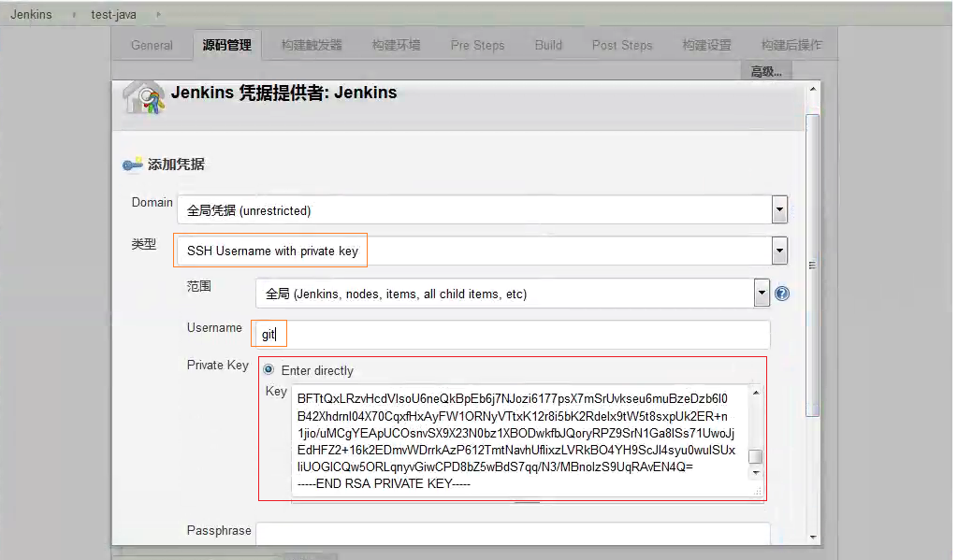Click the dialog vertical scrollbar thumb
Image resolution: width=958 pixels, height=560 pixels.
point(813,265)
